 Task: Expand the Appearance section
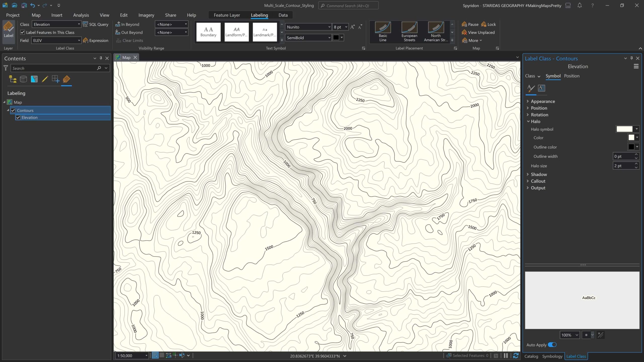(543, 101)
